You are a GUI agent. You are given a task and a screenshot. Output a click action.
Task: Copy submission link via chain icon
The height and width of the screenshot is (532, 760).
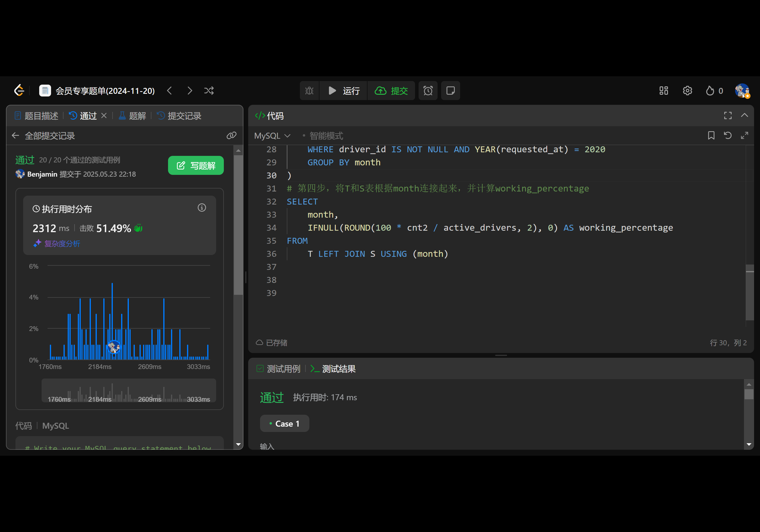[x=231, y=135]
